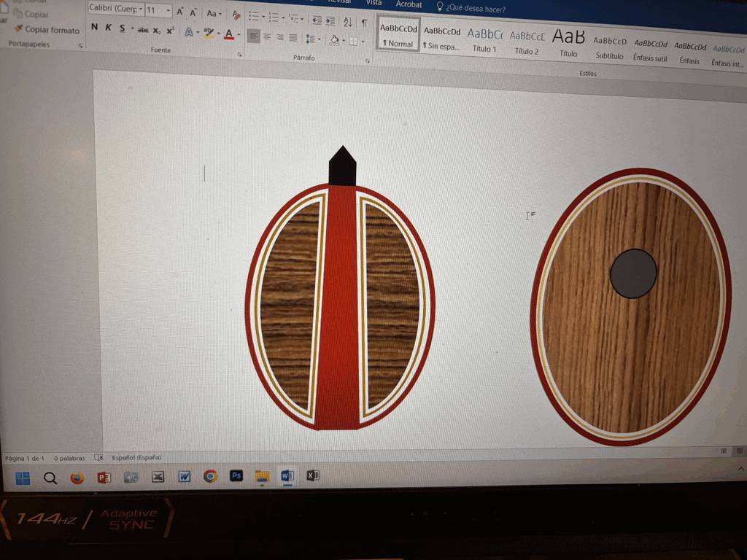The image size is (747, 560).
Task: Apply the Título 1 style
Action: pos(484,40)
